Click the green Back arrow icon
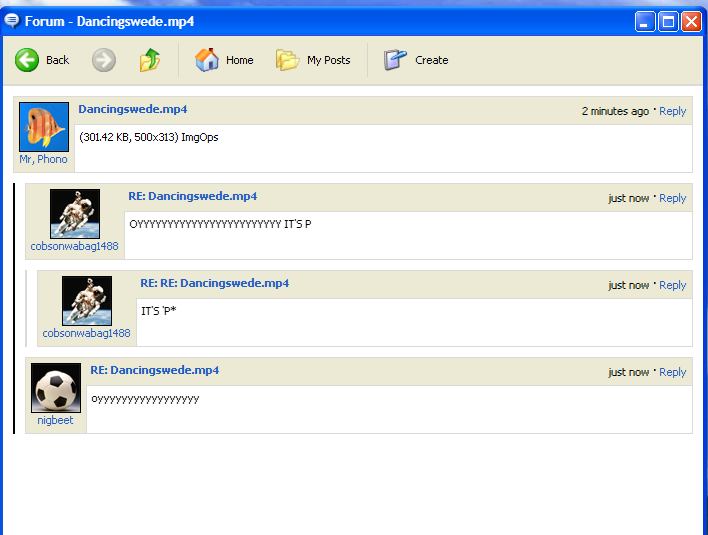This screenshot has height=535, width=708. click(27, 60)
